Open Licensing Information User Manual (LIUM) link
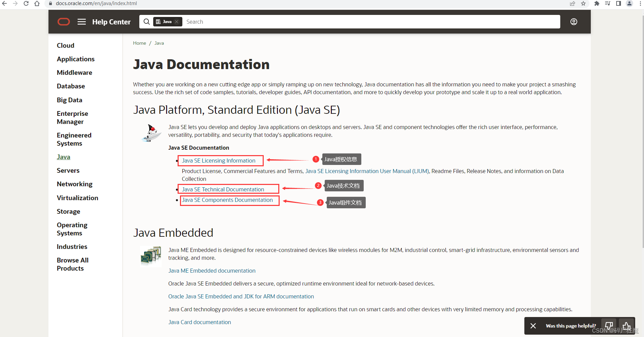This screenshot has width=644, height=337. 367,171
